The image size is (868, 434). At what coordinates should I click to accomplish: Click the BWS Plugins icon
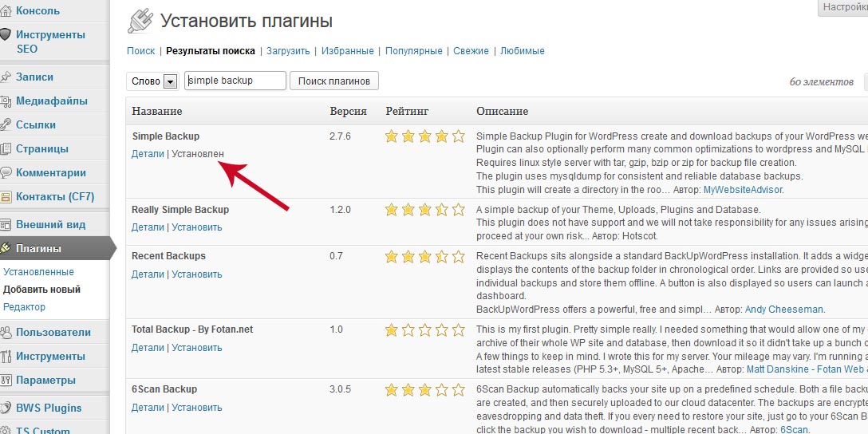5,408
